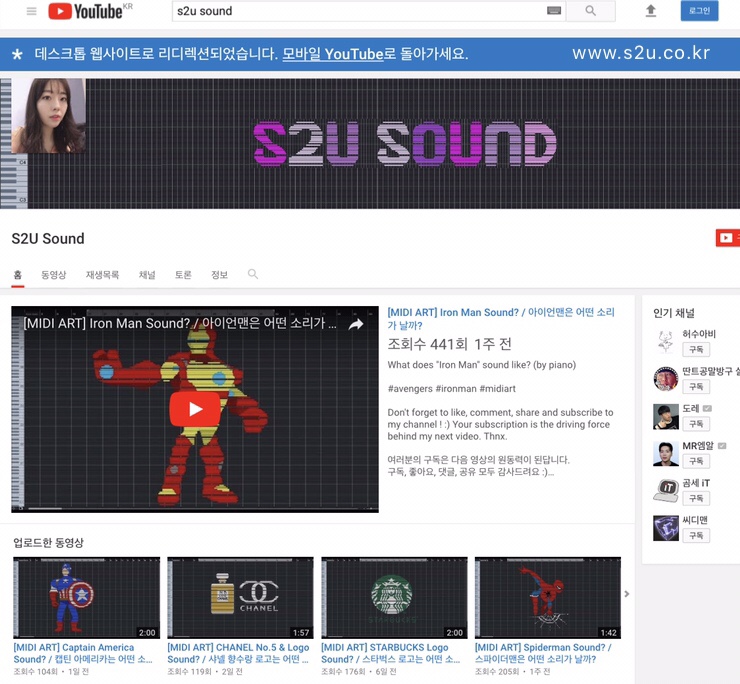
Task: Open the 재생목록 tab
Action: 102,275
